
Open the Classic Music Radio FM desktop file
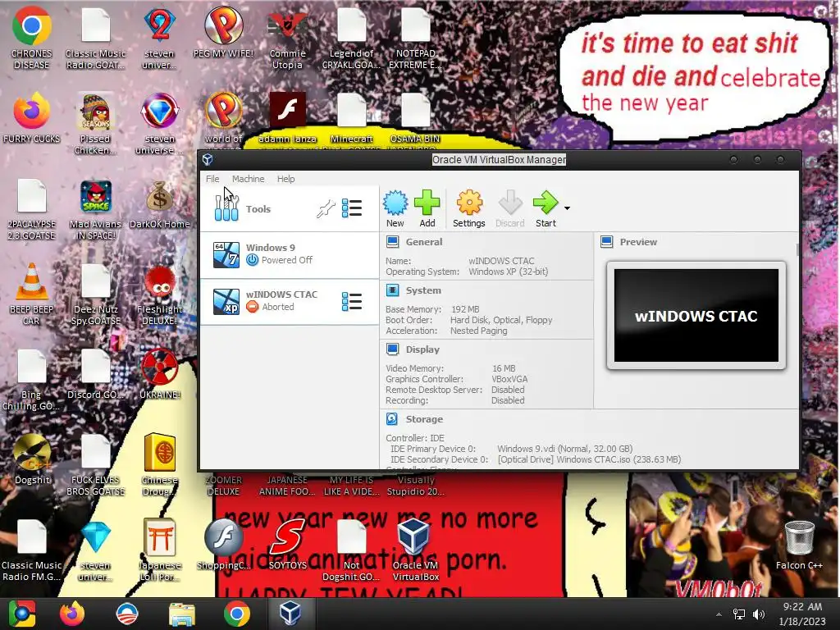coord(31,550)
